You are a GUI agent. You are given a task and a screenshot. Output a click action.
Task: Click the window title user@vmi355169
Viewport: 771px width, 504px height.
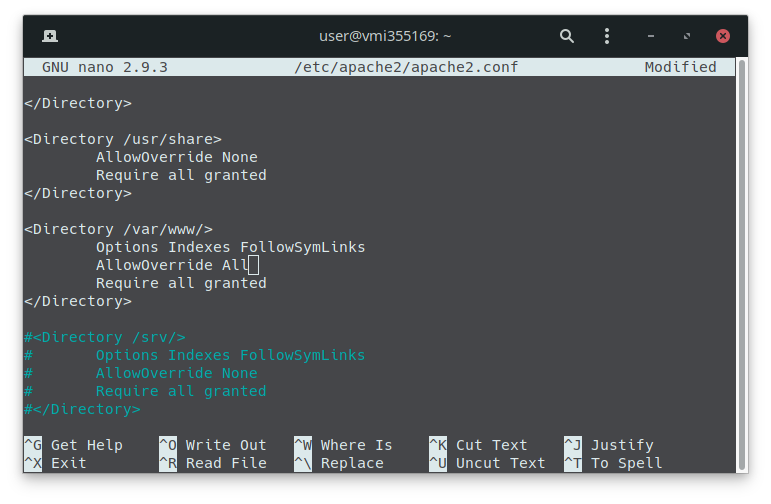point(385,36)
